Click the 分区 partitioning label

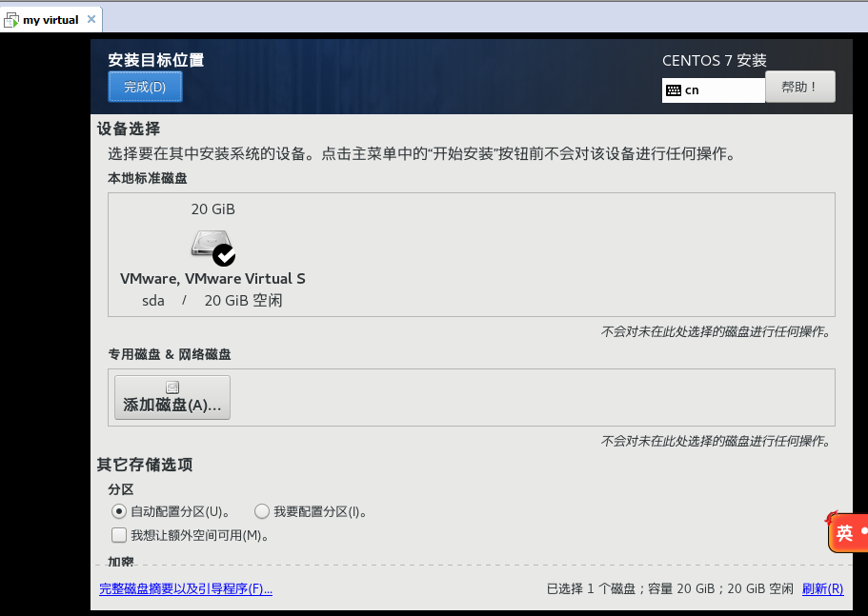coord(121,489)
